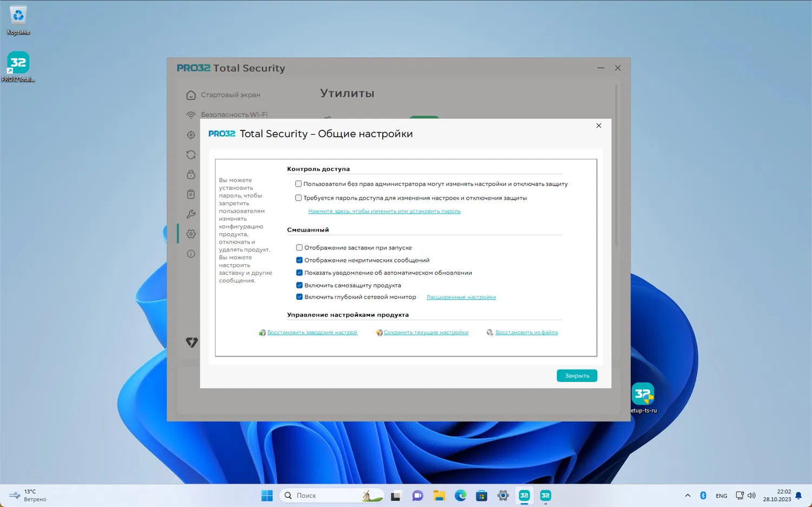Click the Поиск taskbar search box
812x507 pixels.
tap(332, 496)
